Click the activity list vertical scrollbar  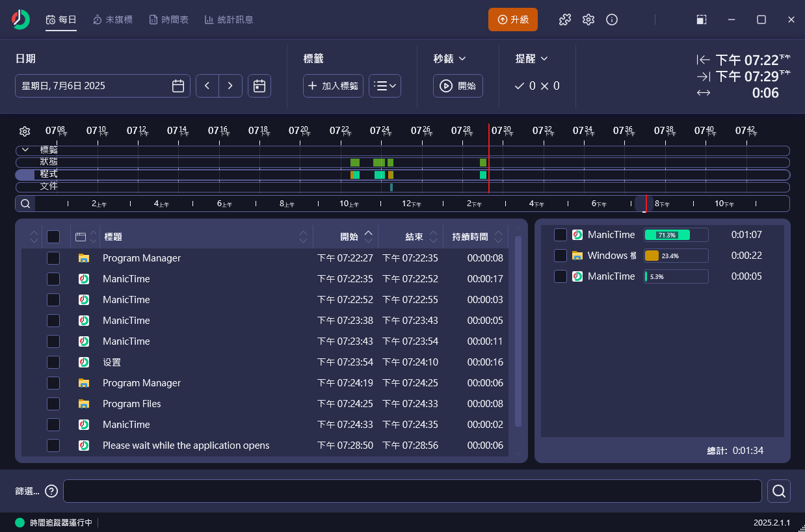click(518, 331)
